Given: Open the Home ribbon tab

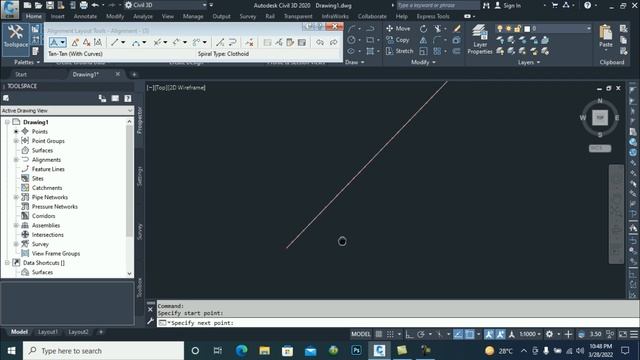Looking at the screenshot, I should pos(33,16).
